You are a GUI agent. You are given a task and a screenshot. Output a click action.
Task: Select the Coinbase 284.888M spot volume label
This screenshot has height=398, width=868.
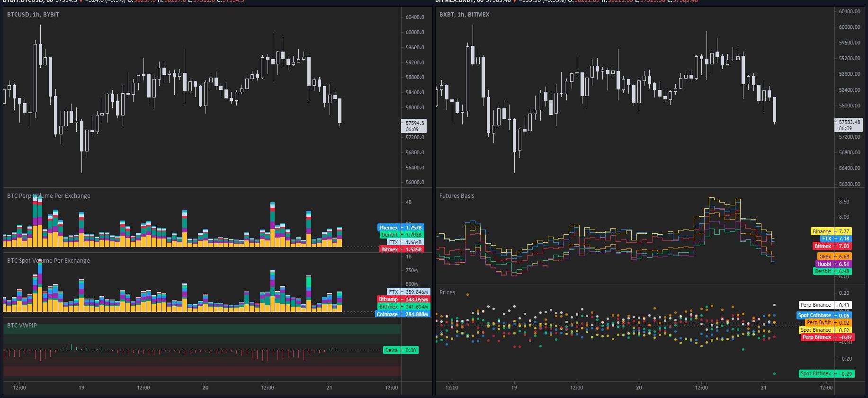click(402, 314)
